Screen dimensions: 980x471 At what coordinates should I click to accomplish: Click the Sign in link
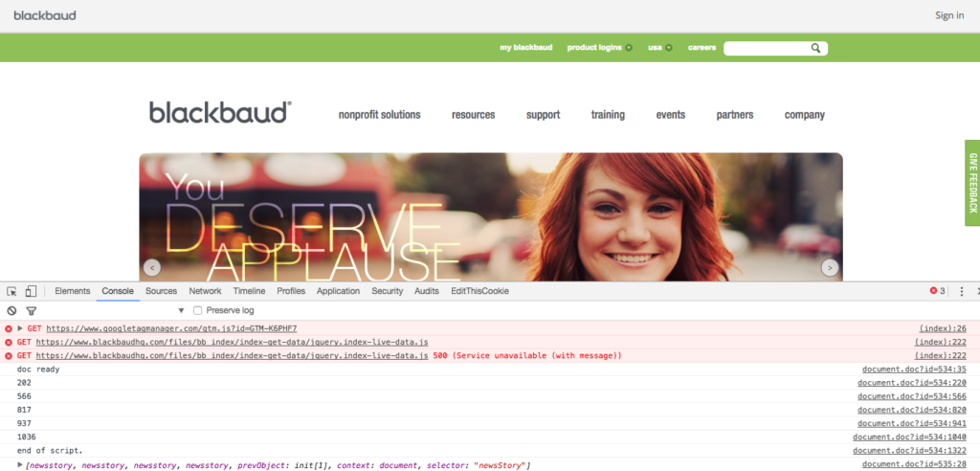click(949, 15)
